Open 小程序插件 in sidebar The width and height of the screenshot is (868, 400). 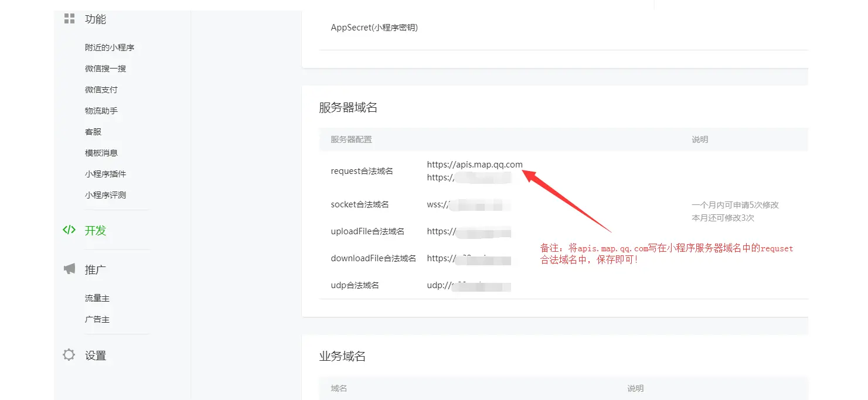105,174
